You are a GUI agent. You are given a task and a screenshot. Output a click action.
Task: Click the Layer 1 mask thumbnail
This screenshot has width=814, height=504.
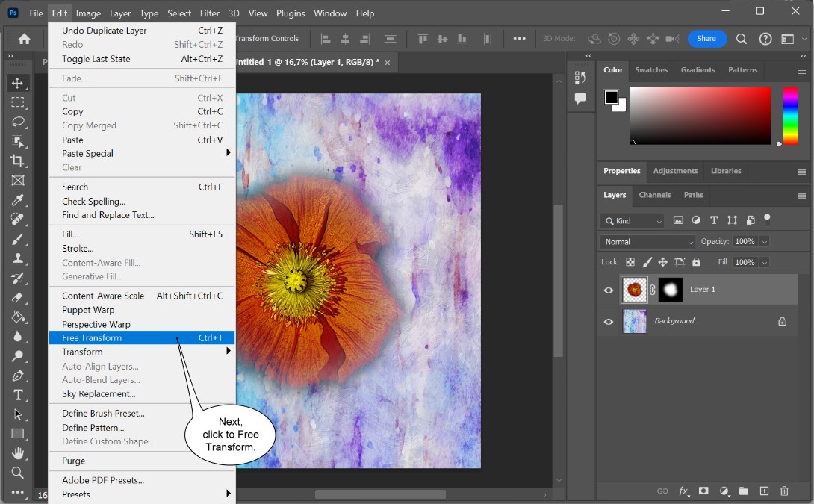click(x=670, y=290)
